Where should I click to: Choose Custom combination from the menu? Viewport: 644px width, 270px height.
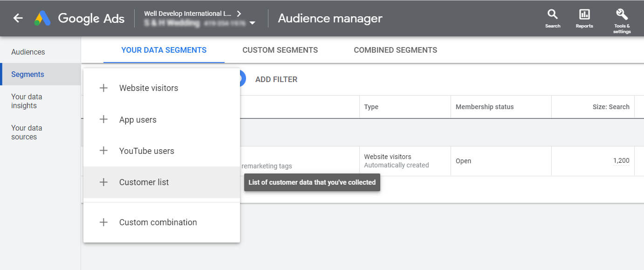pos(162,222)
